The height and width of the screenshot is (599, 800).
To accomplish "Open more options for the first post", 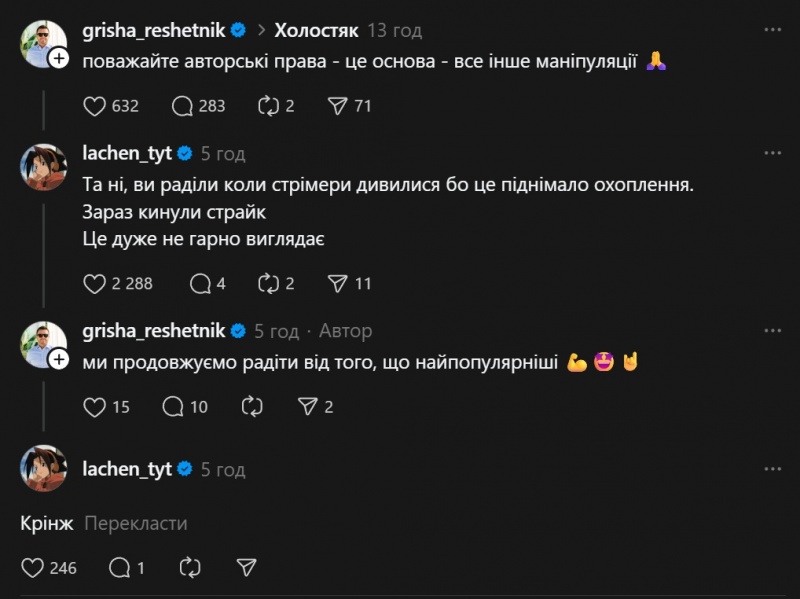I will (772, 30).
